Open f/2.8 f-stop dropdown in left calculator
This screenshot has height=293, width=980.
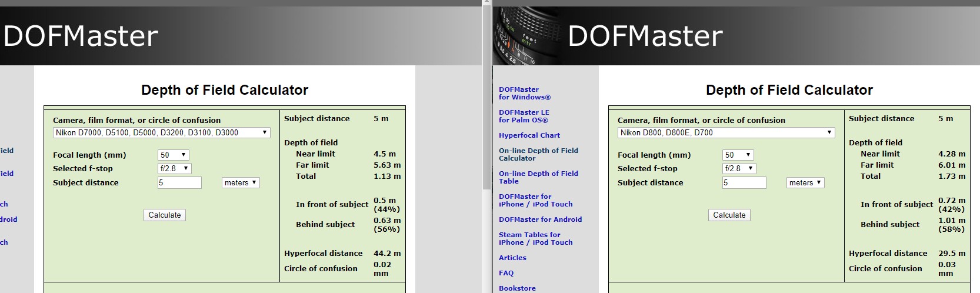tap(174, 168)
